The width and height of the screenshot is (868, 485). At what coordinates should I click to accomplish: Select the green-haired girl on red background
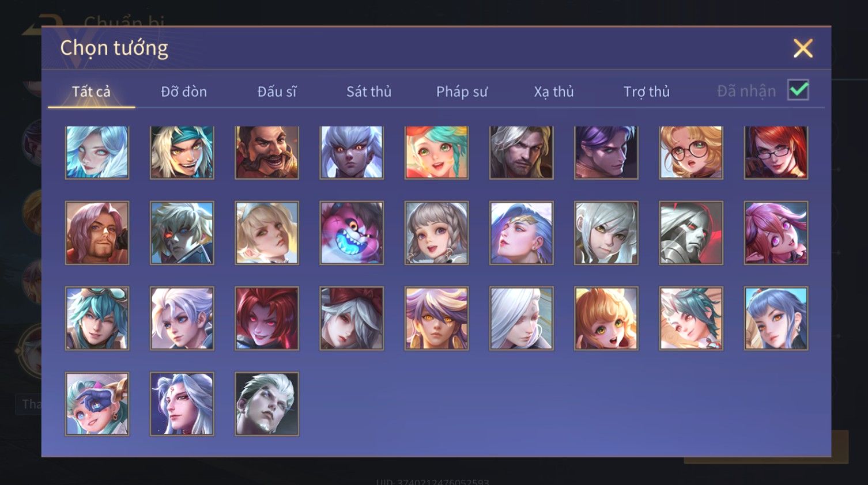[436, 152]
